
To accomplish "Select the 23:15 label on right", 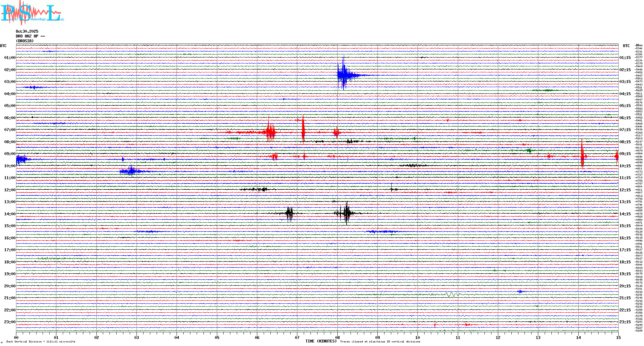I will (625, 322).
